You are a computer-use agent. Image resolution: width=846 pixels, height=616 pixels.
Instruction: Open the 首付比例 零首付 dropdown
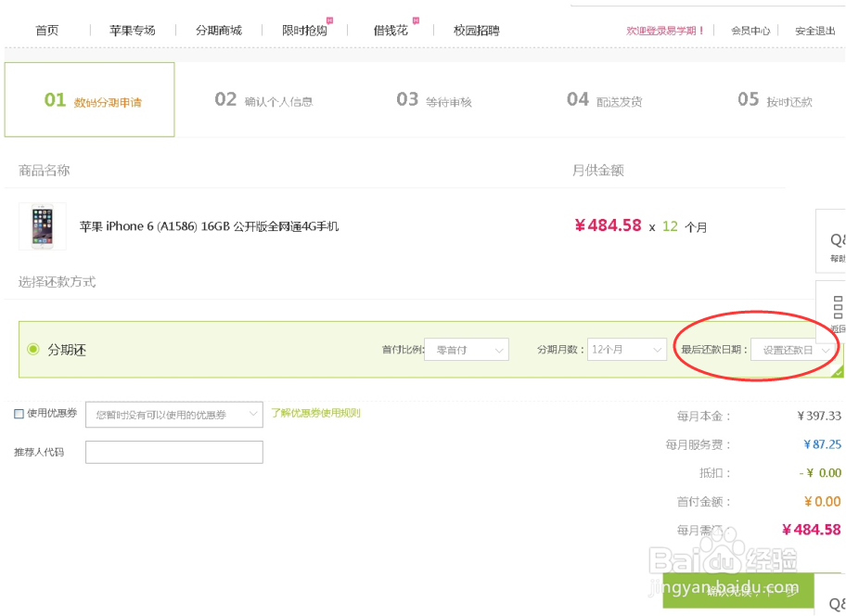(x=467, y=350)
